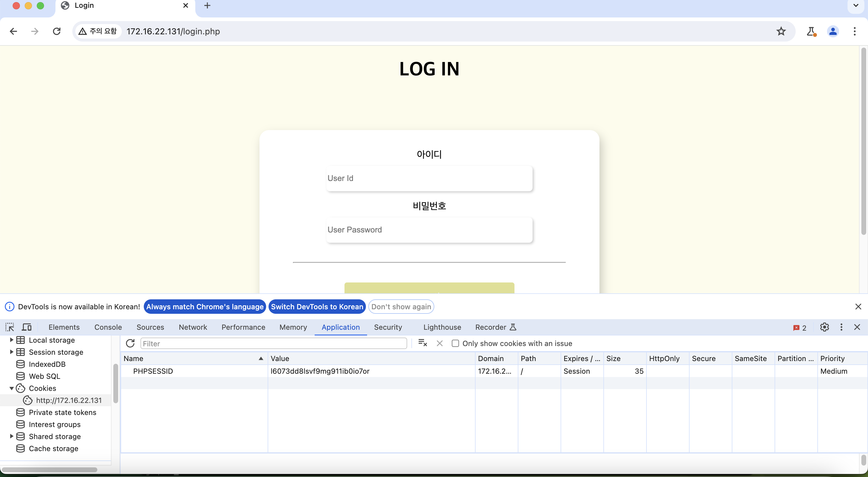Click the red error count badge
The width and height of the screenshot is (868, 477).
click(800, 328)
